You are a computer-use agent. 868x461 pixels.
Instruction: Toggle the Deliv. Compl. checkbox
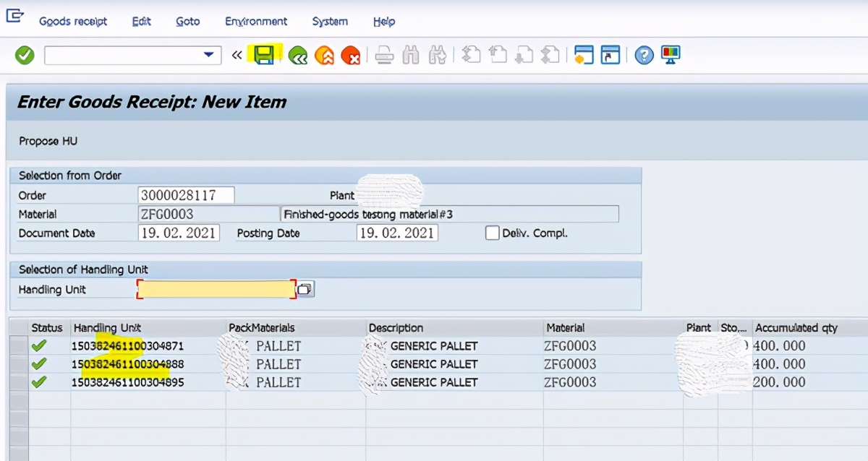(x=492, y=233)
